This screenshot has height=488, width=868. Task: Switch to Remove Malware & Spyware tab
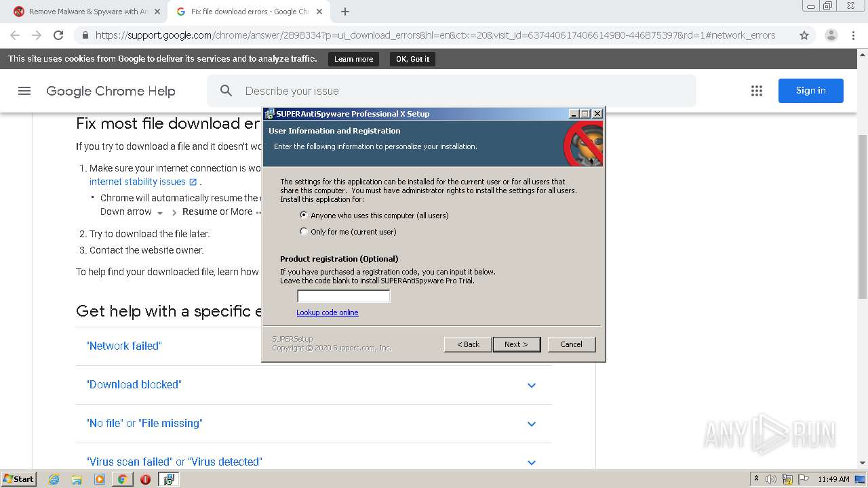click(88, 12)
